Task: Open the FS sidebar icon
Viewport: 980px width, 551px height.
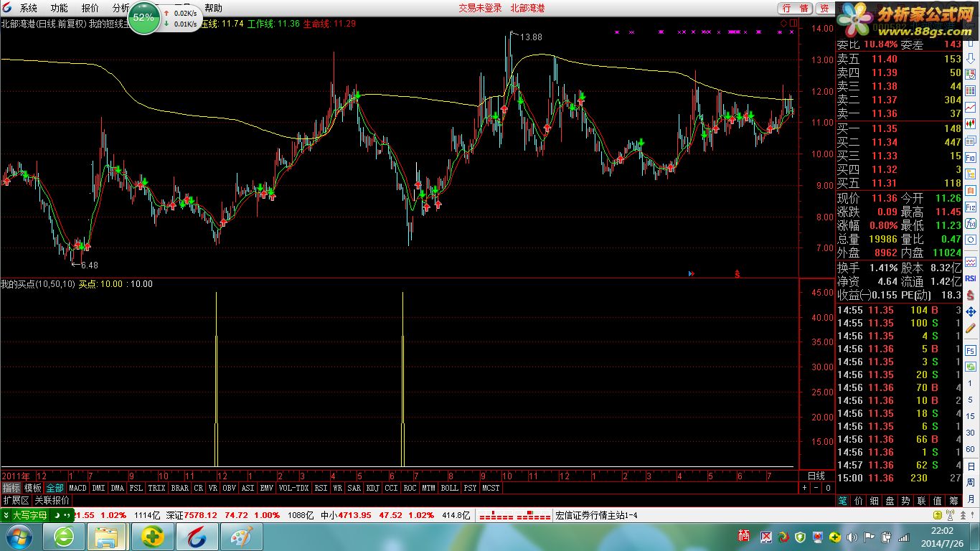Action: tap(970, 351)
